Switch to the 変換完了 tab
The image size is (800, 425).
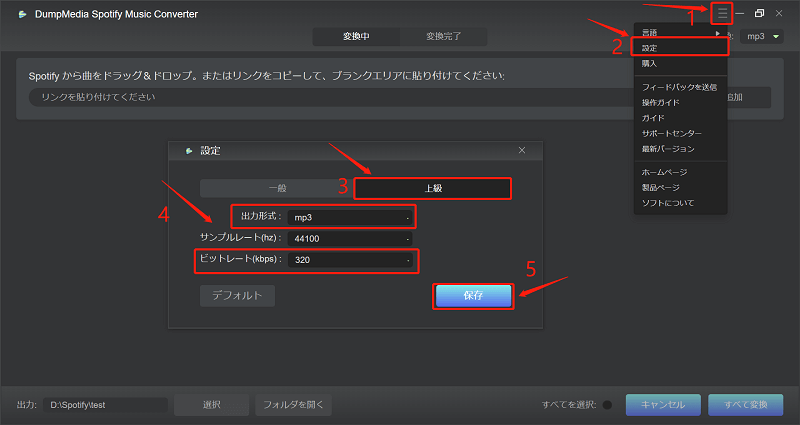pos(443,36)
